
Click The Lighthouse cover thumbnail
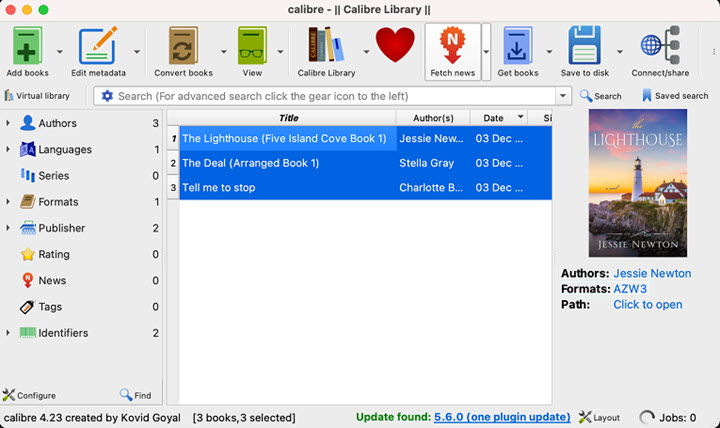click(638, 183)
